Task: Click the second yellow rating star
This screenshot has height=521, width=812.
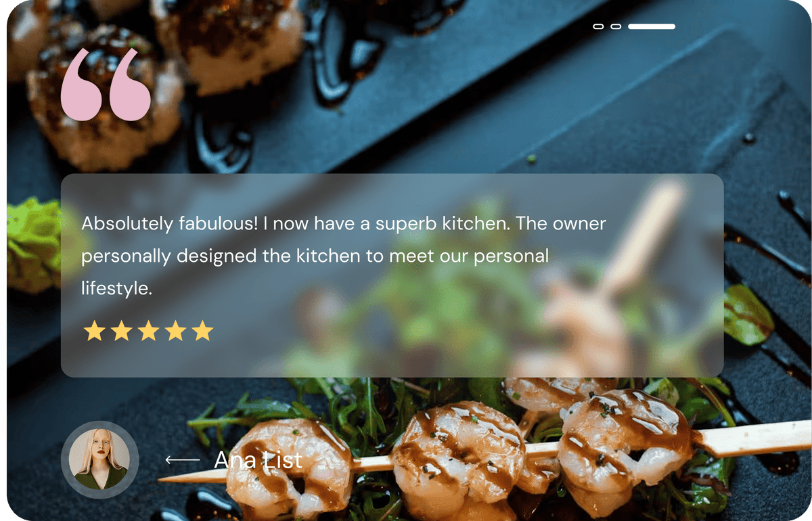Action: point(121,331)
